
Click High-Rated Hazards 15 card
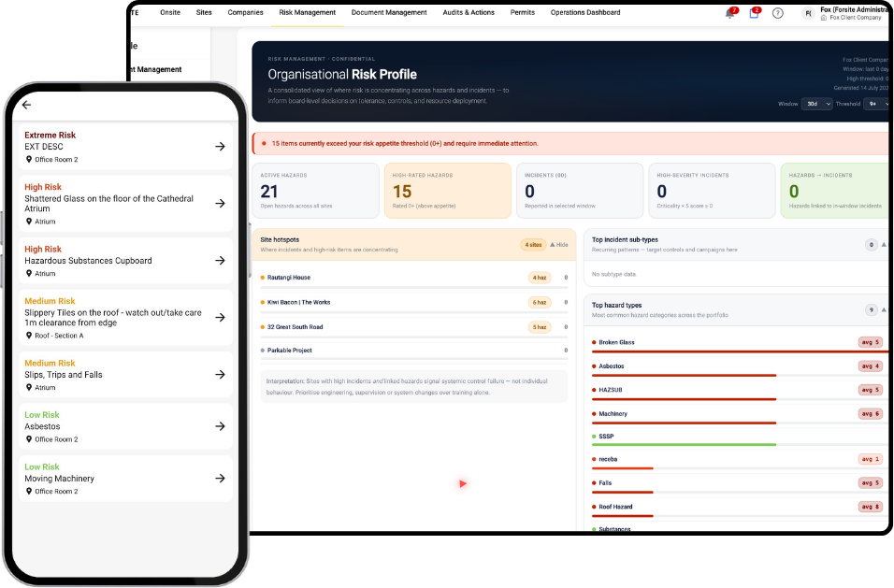[x=448, y=191]
